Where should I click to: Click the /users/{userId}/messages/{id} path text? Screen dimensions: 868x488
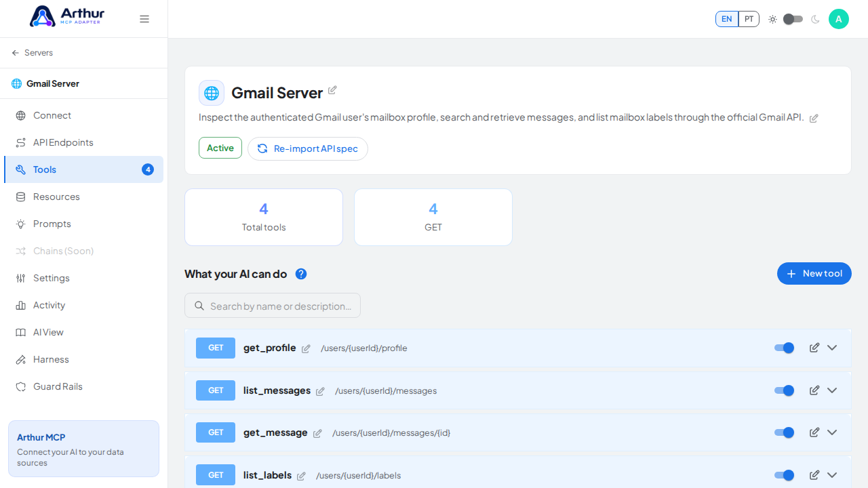[x=391, y=433]
